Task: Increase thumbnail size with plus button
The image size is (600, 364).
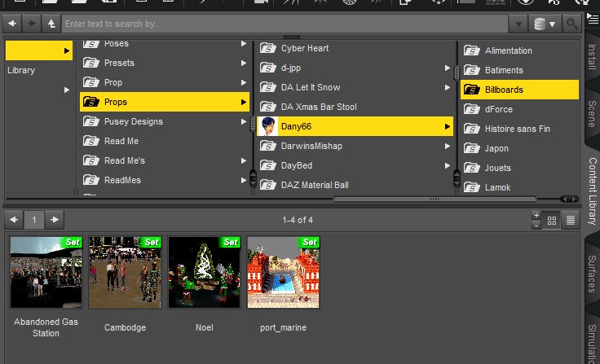Action: (x=536, y=215)
